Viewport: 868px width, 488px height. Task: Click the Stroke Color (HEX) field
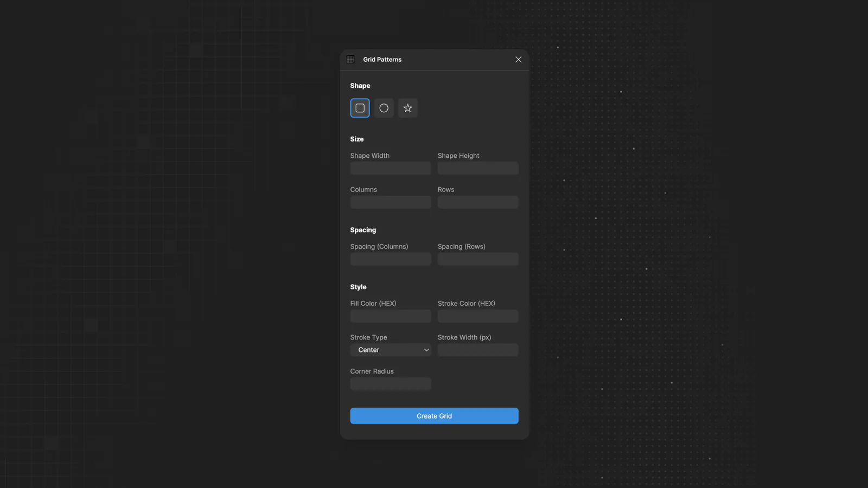pyautogui.click(x=478, y=316)
